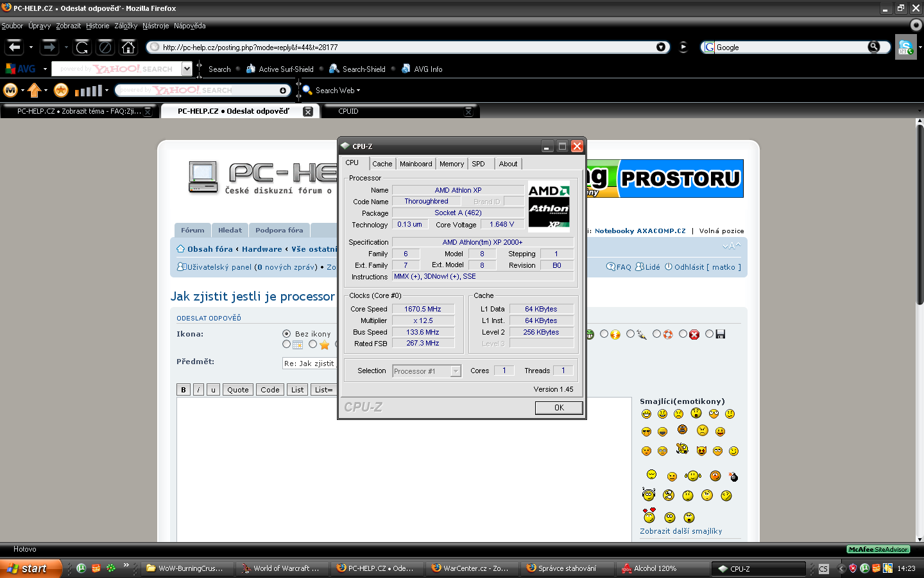This screenshot has width=924, height=578.
Task: Expand the Search Web dropdown
Action: [358, 91]
